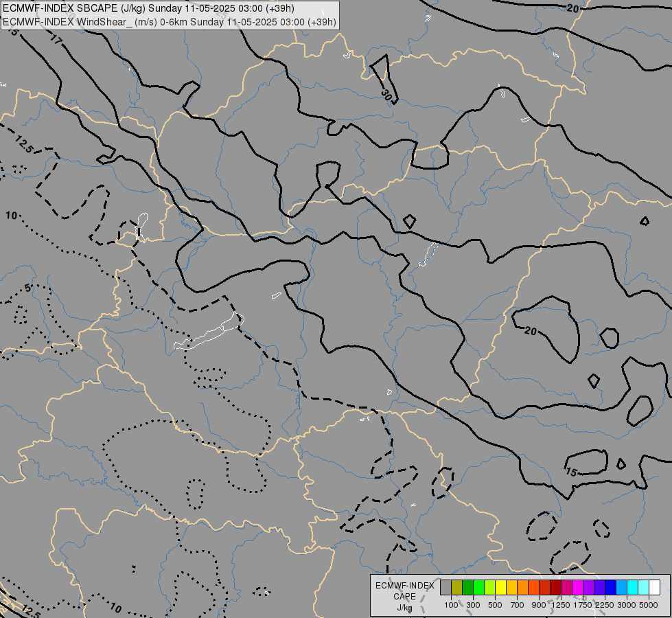Click the cyan swatch right of 3000 tick
Screen dimensions: 672x618
tap(633, 588)
